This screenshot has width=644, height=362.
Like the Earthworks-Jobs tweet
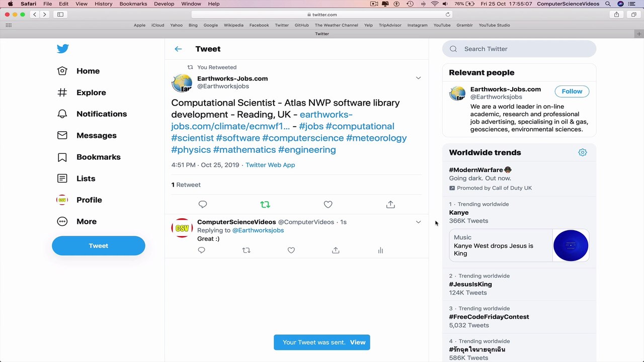pyautogui.click(x=328, y=204)
